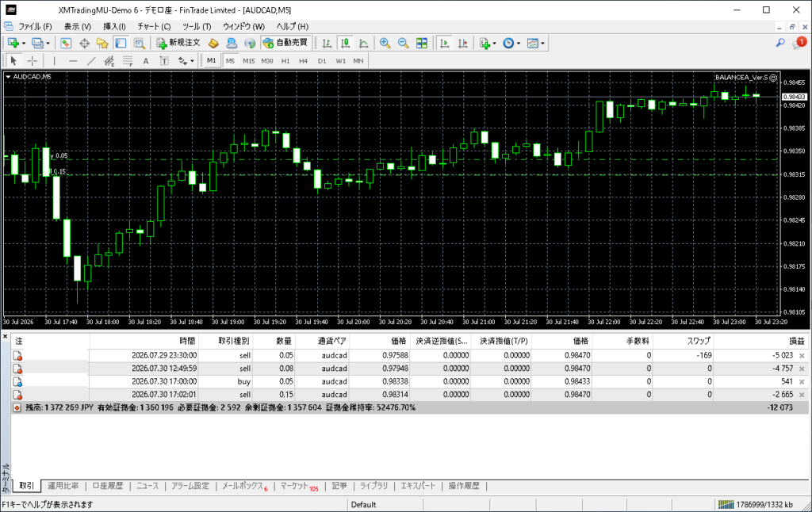Viewport: 812px width, 512px height.
Task: Switch to the 口座履歴 tab
Action: point(108,486)
